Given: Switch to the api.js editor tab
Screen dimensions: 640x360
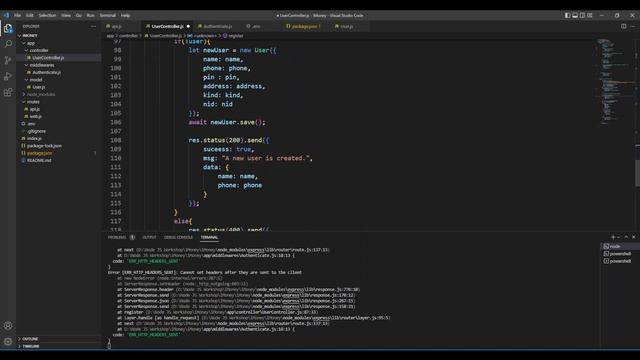Looking at the screenshot, I should 117,26.
